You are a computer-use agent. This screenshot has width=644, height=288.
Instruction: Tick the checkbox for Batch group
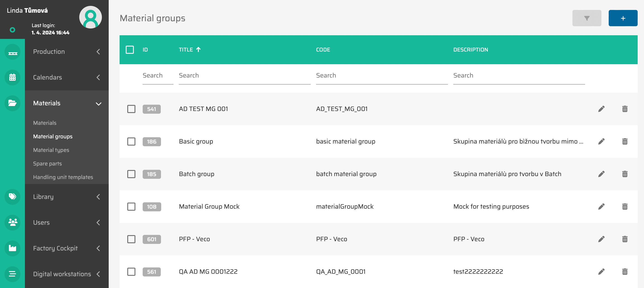pyautogui.click(x=131, y=174)
